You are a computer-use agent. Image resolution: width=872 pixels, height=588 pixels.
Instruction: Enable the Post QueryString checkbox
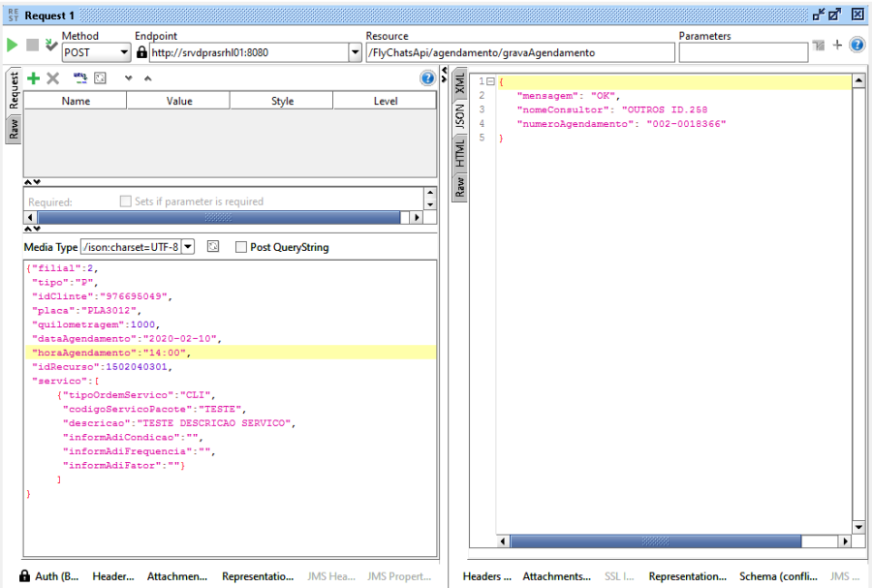[241, 247]
